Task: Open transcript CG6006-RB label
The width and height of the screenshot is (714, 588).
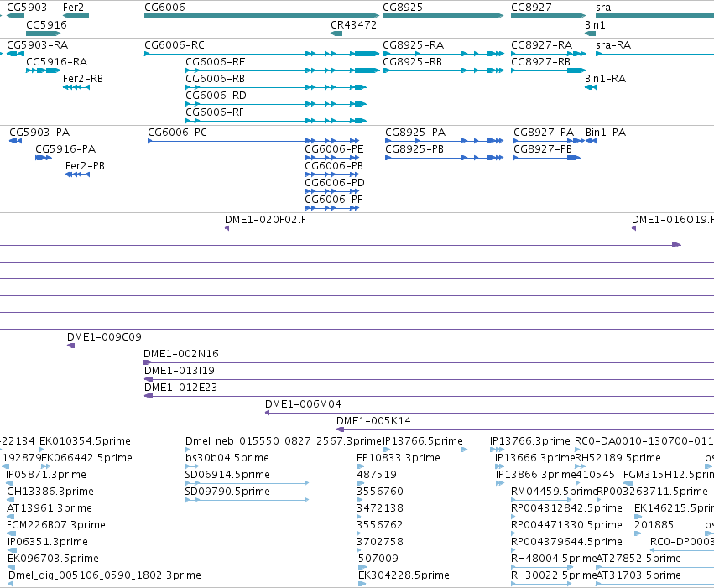Action: (215, 79)
